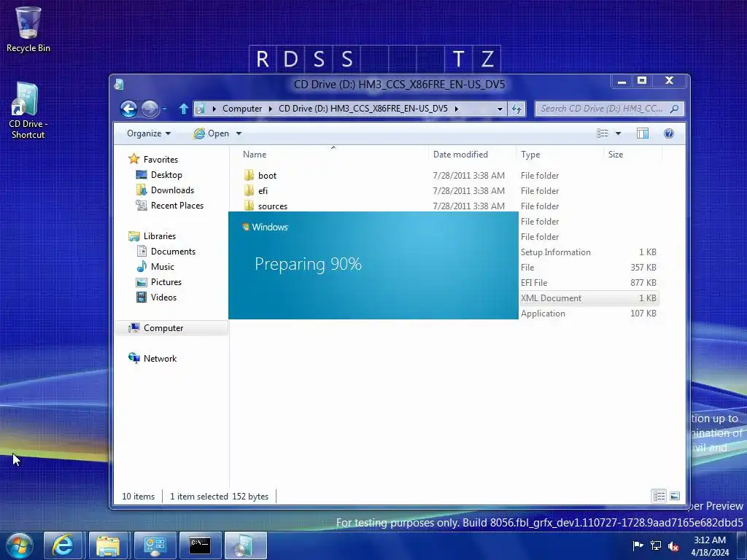
Task: Open Action Center flag tray icon
Action: (x=638, y=545)
